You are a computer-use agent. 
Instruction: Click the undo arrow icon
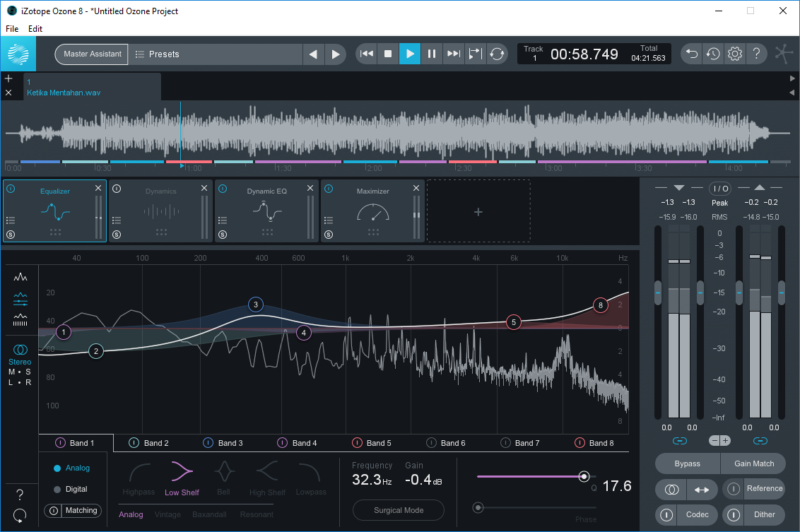click(x=691, y=54)
